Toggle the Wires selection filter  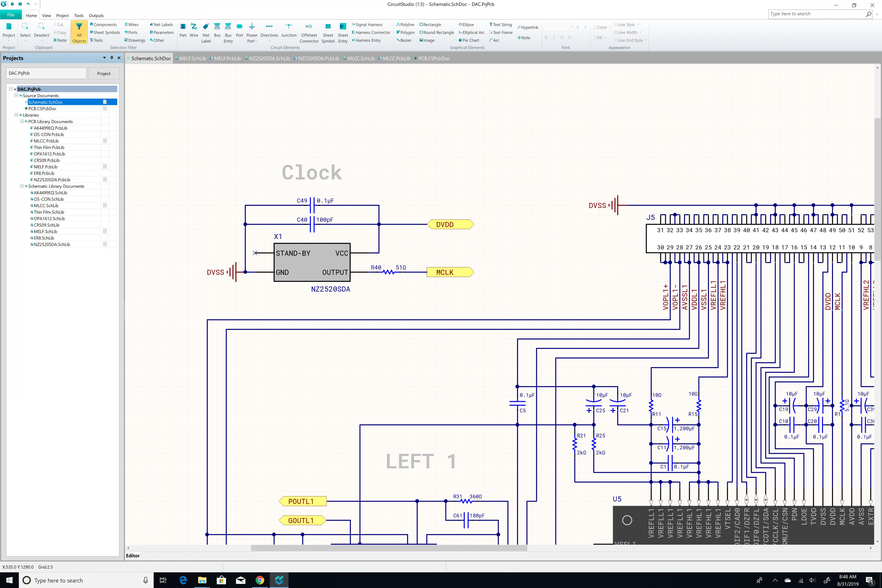point(132,25)
